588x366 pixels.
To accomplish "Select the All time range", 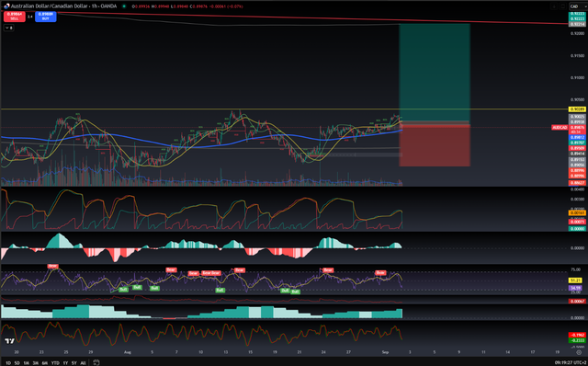I will point(83,362).
